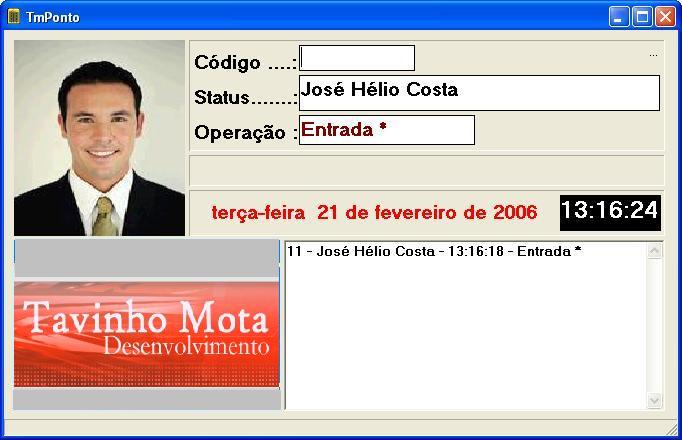Click the Código input field
This screenshot has width=682, height=440.
tap(357, 58)
